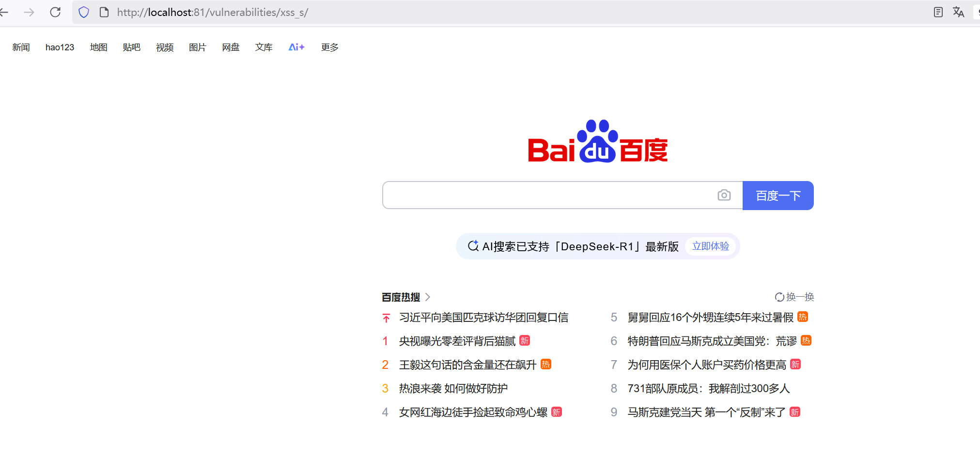The height and width of the screenshot is (456, 980).
Task: Click the 热 badge after 王毅这句话的含金量还在飙升
Action: (x=546, y=365)
